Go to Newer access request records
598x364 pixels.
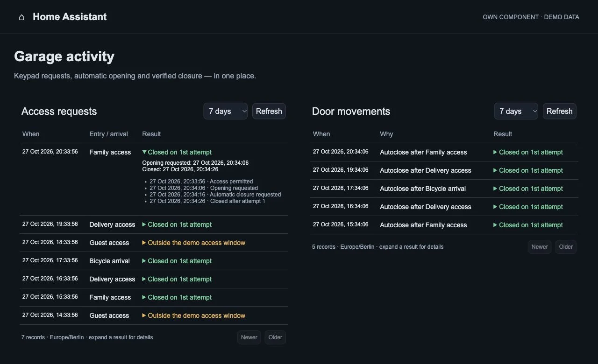249,337
